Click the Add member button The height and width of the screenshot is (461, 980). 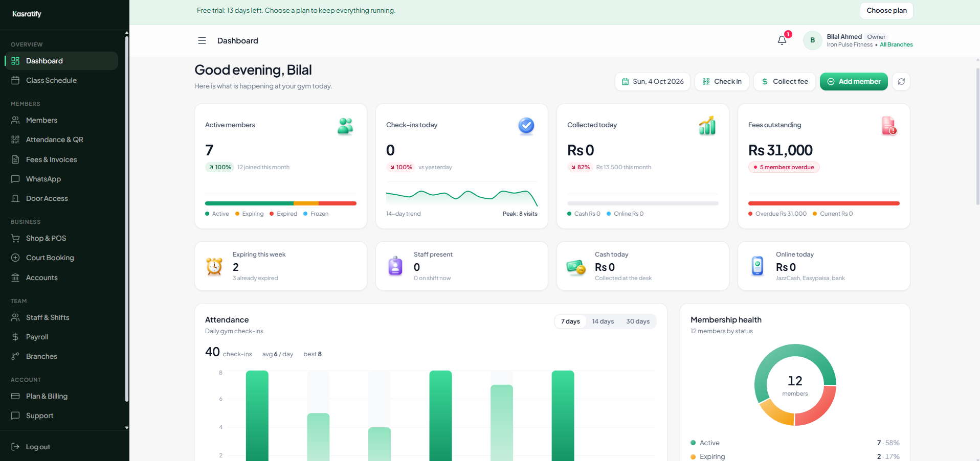[x=854, y=81]
